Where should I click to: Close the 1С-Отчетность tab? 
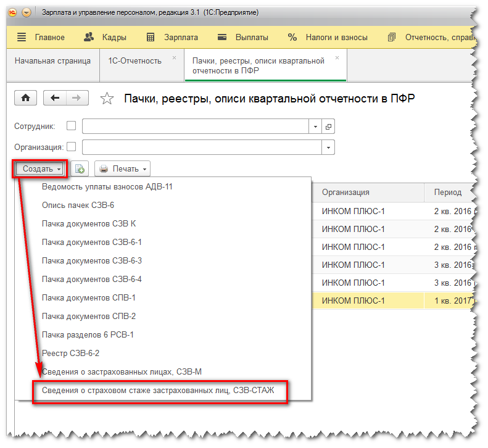174,57
